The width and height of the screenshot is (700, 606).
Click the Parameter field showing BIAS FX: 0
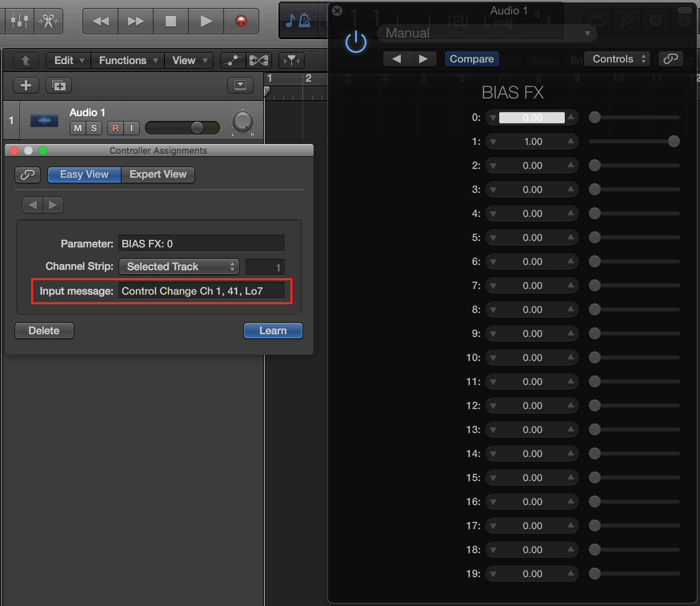pos(202,244)
